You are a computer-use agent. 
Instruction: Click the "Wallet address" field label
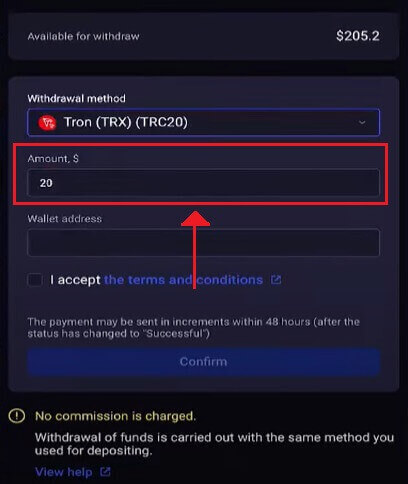tap(65, 219)
